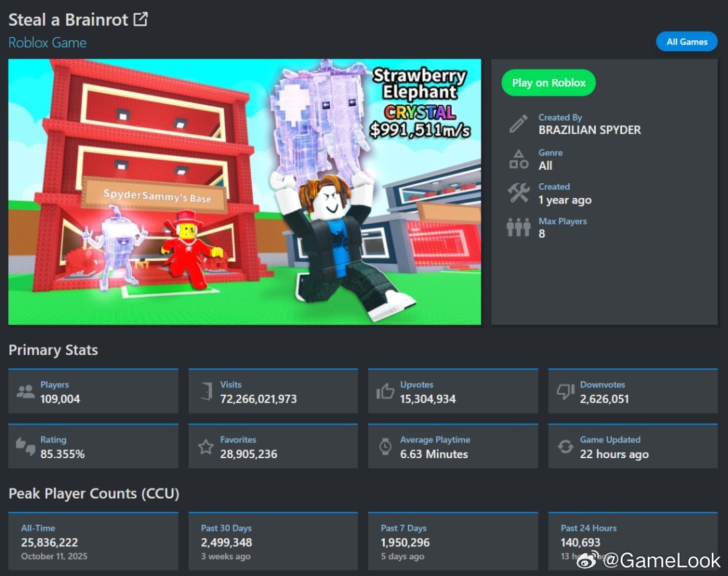Image resolution: width=728 pixels, height=576 pixels.
Task: Click the door icon in Visits card
Action: coord(207,391)
